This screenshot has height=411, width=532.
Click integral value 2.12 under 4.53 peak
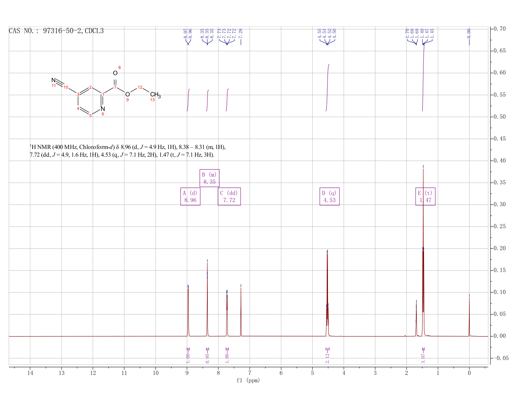point(327,358)
